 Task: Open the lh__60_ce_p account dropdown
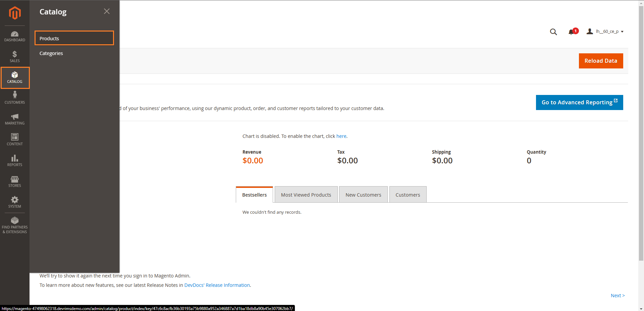[605, 31]
